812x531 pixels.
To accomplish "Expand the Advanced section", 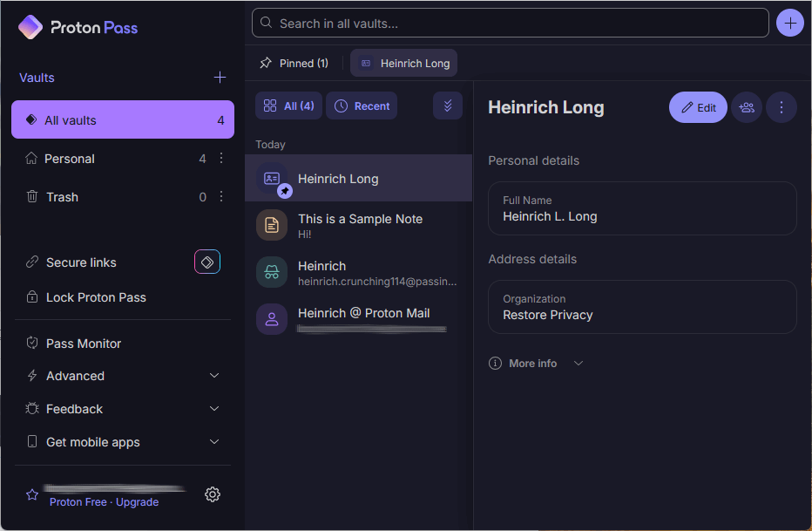I will coord(123,376).
